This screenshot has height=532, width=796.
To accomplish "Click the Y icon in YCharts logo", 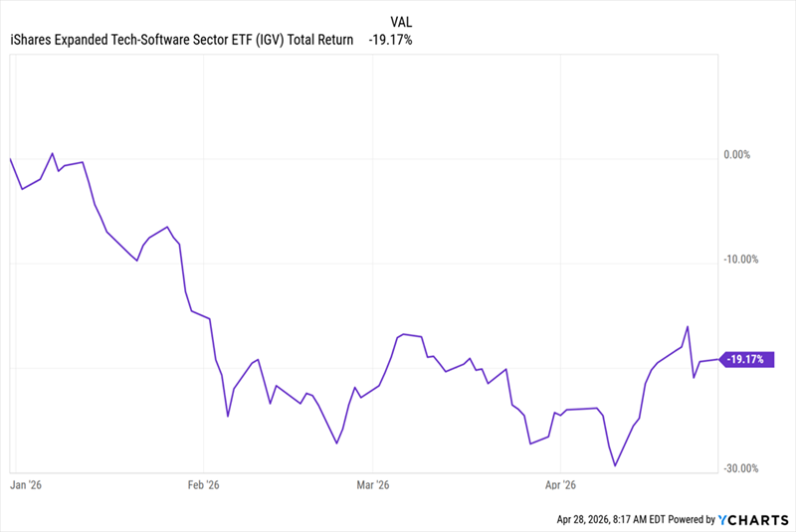I will coord(724,518).
